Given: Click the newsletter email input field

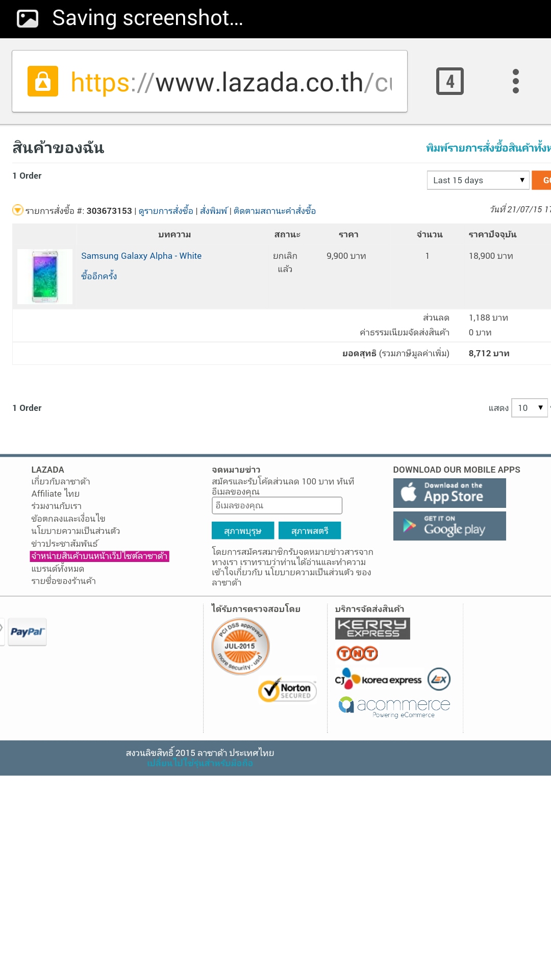Looking at the screenshot, I should coord(277,505).
